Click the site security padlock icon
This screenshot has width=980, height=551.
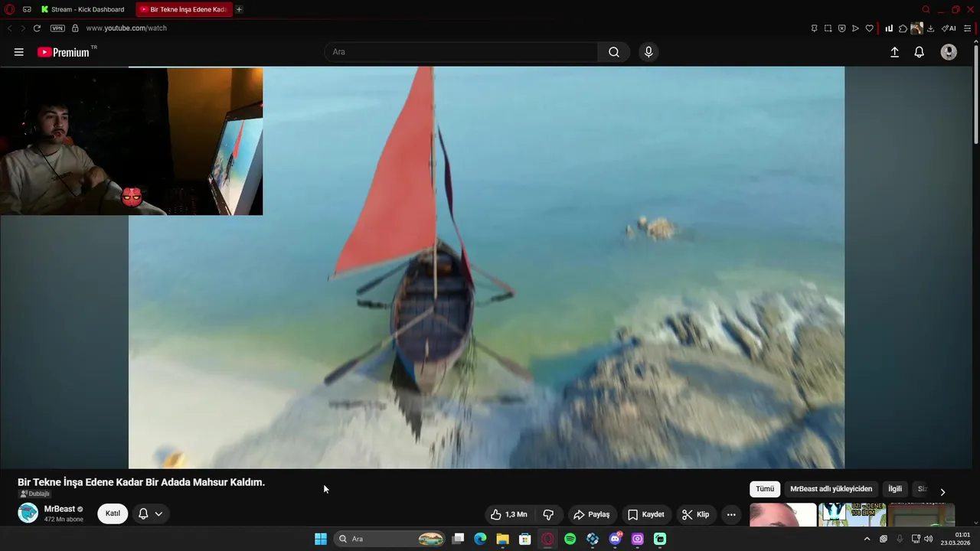click(x=75, y=28)
